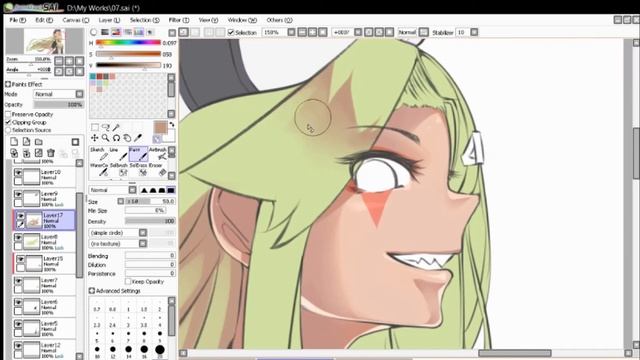Select the rectangular selection tool
The width and height of the screenshot is (640, 360).
coord(95,127)
